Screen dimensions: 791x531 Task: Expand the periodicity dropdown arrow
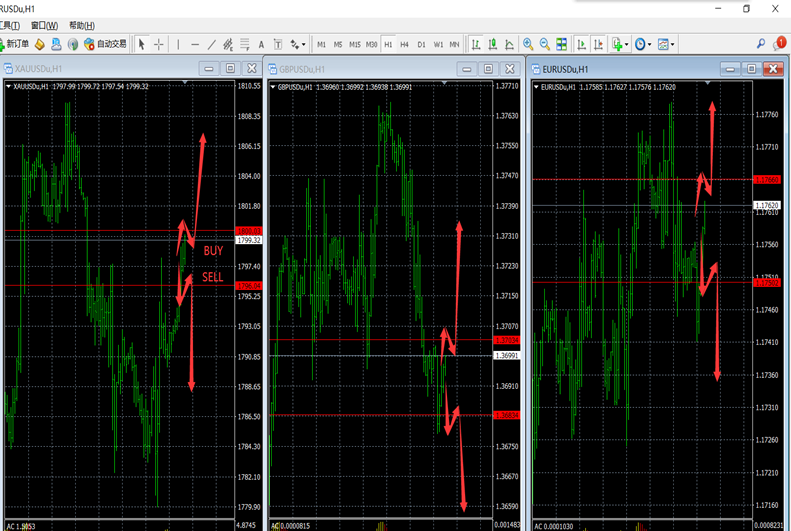[x=650, y=44]
